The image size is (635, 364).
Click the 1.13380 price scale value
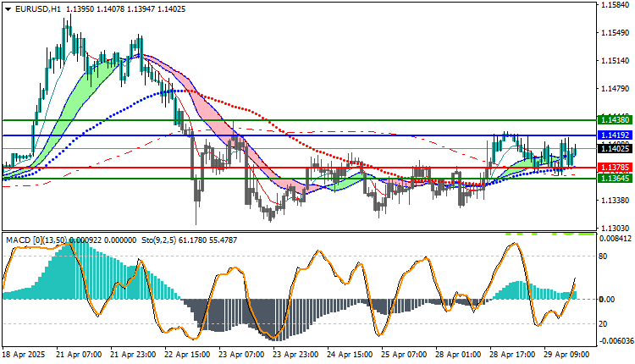click(616, 201)
